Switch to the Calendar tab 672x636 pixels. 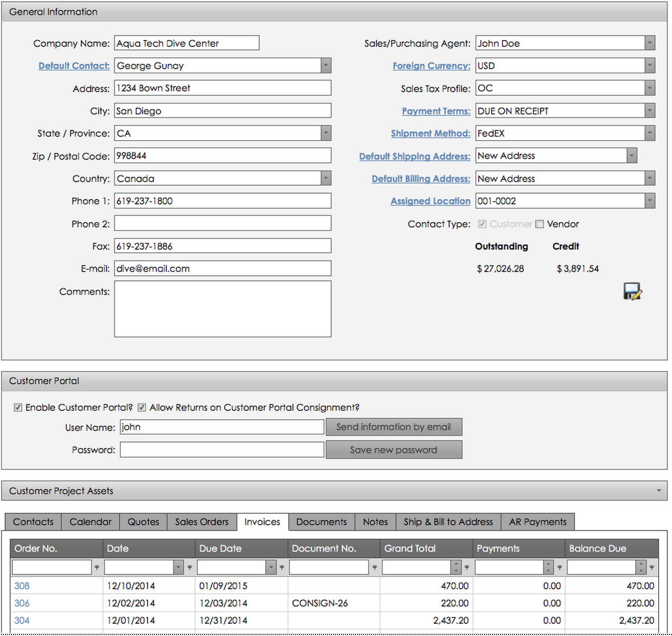pyautogui.click(x=90, y=522)
